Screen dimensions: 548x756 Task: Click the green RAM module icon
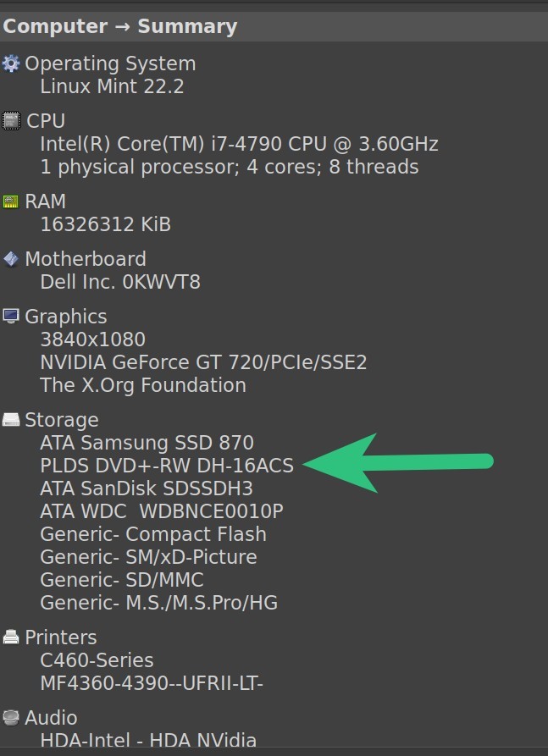pyautogui.click(x=11, y=201)
